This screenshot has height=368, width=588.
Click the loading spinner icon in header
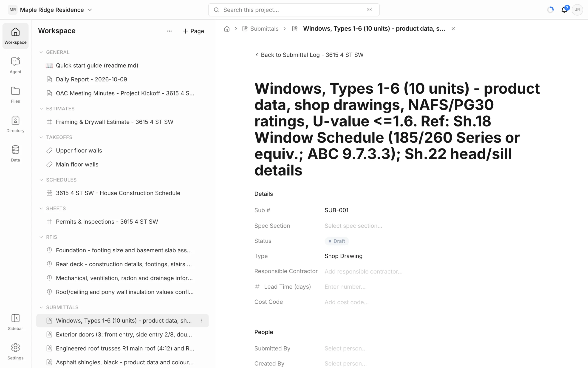pos(550,10)
